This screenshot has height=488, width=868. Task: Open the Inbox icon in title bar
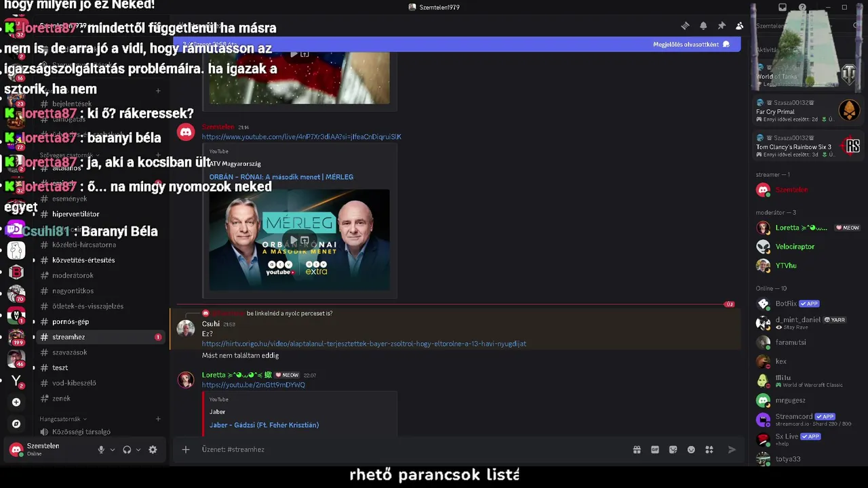[783, 7]
